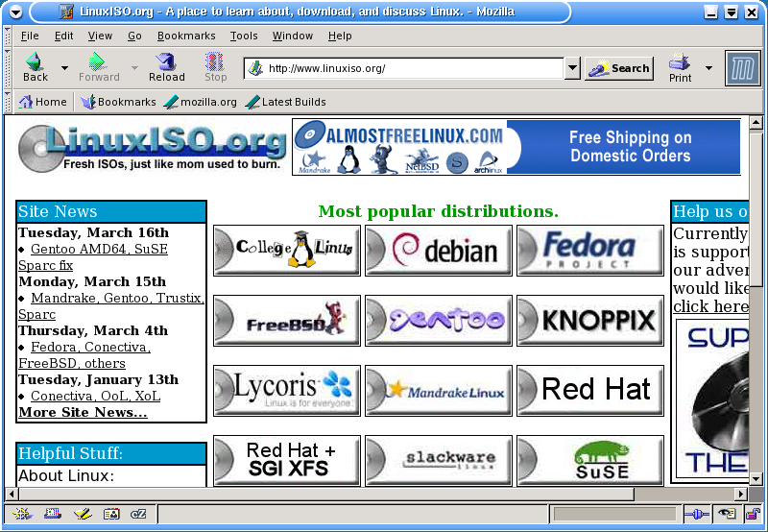Click the Mozilla throbber logo
This screenshot has width=768, height=532.
(742, 68)
